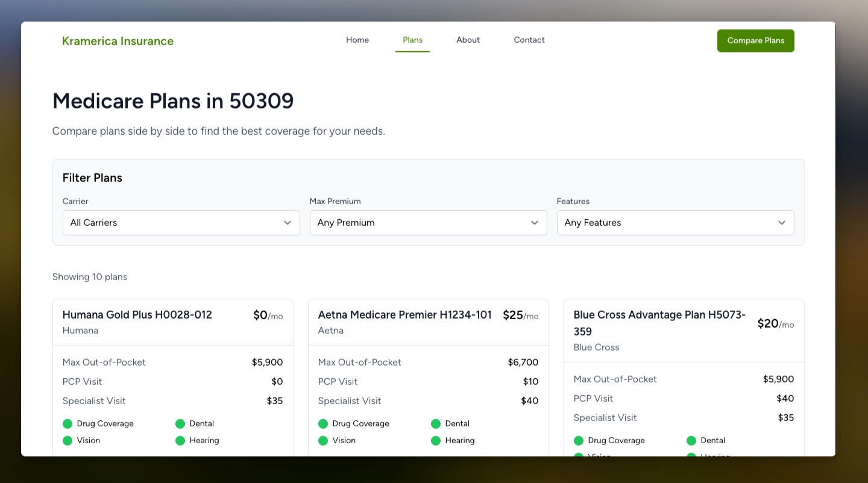Open the Max Premium dropdown
The width and height of the screenshot is (868, 483).
[428, 222]
